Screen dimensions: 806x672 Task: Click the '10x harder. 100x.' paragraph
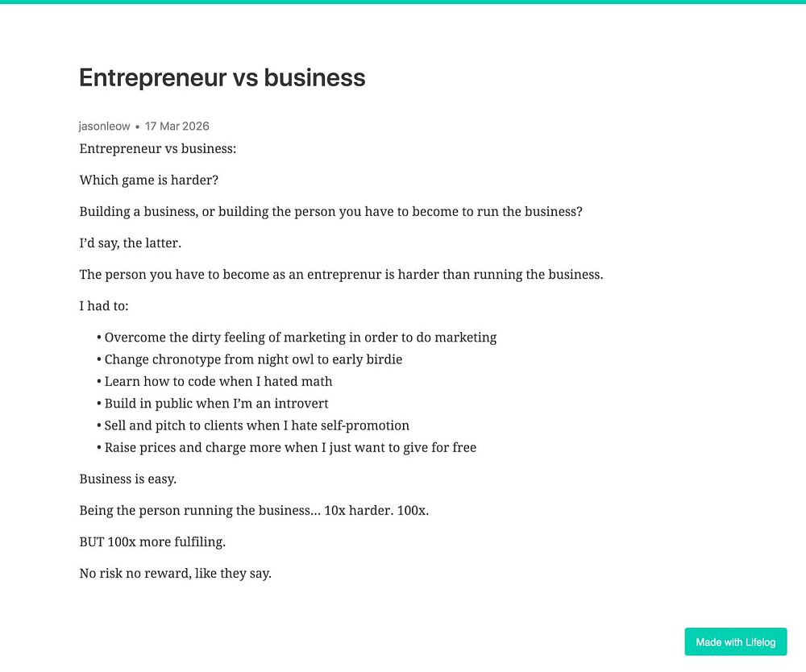[x=254, y=511]
